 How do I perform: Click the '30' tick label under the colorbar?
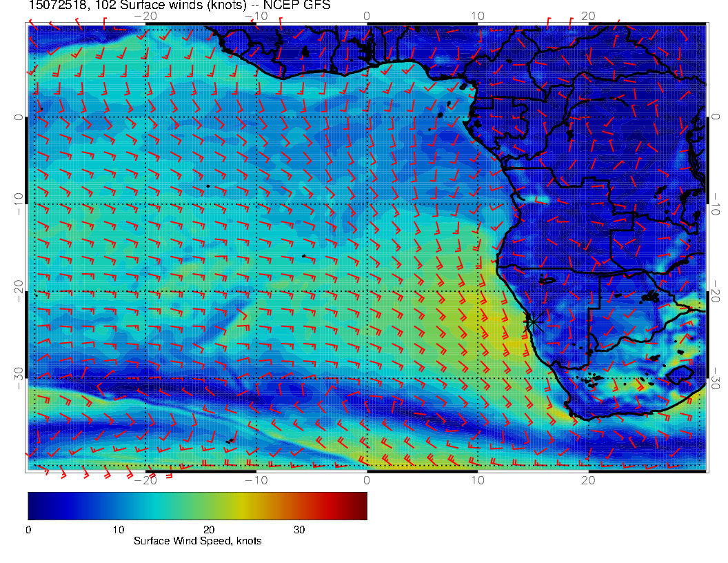pyautogui.click(x=299, y=530)
